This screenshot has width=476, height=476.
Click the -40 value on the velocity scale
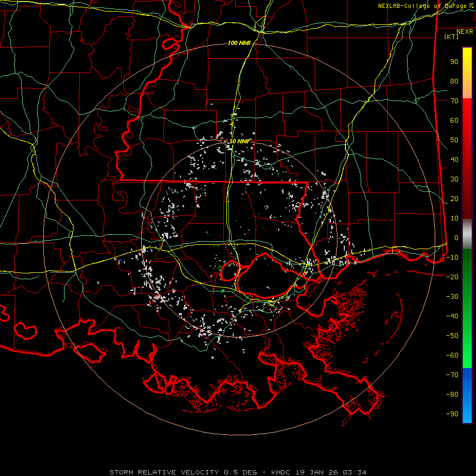pos(452,316)
